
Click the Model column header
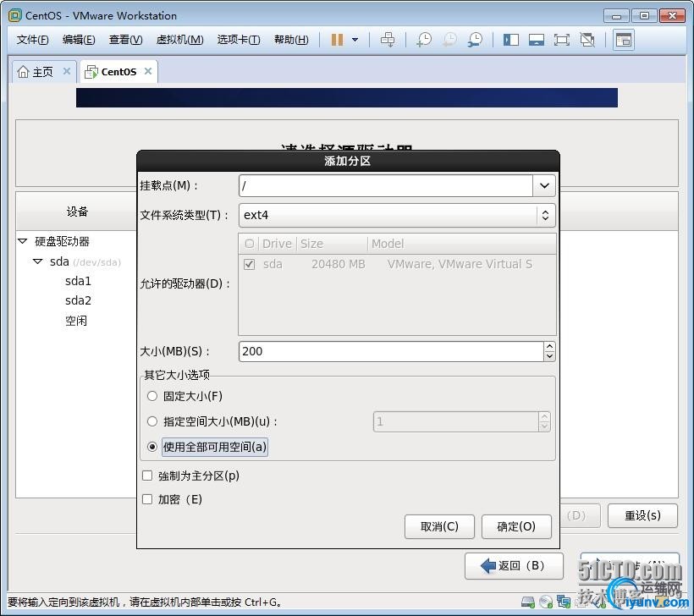coord(461,244)
